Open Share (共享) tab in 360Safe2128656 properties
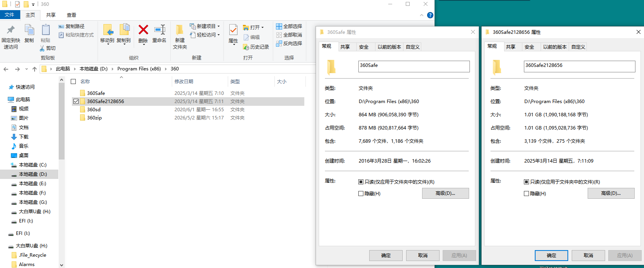The width and height of the screenshot is (644, 268). click(x=511, y=47)
